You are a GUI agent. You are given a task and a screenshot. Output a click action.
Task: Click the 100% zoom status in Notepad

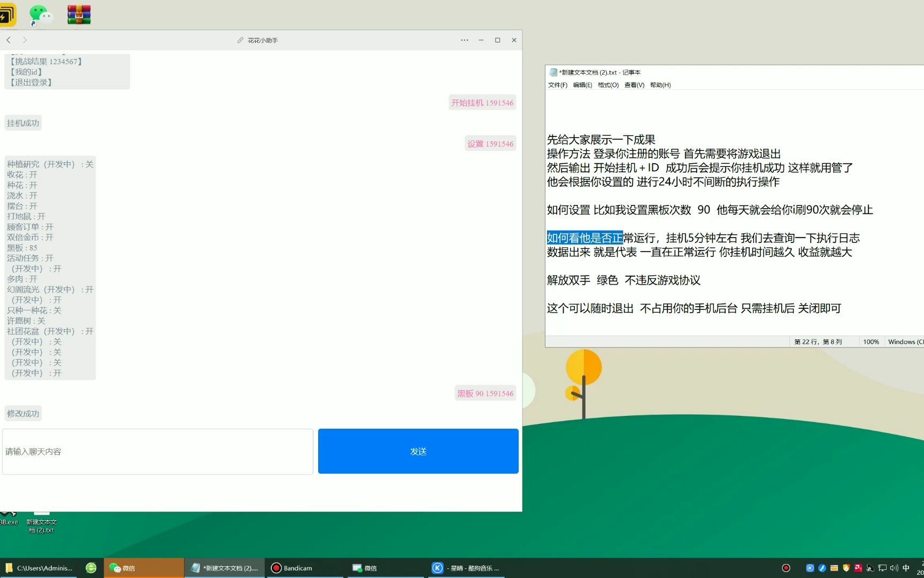(x=871, y=342)
